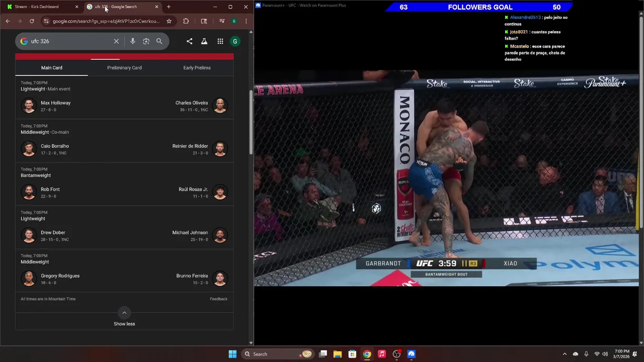Start voice search with microphone icon

[x=133, y=41]
